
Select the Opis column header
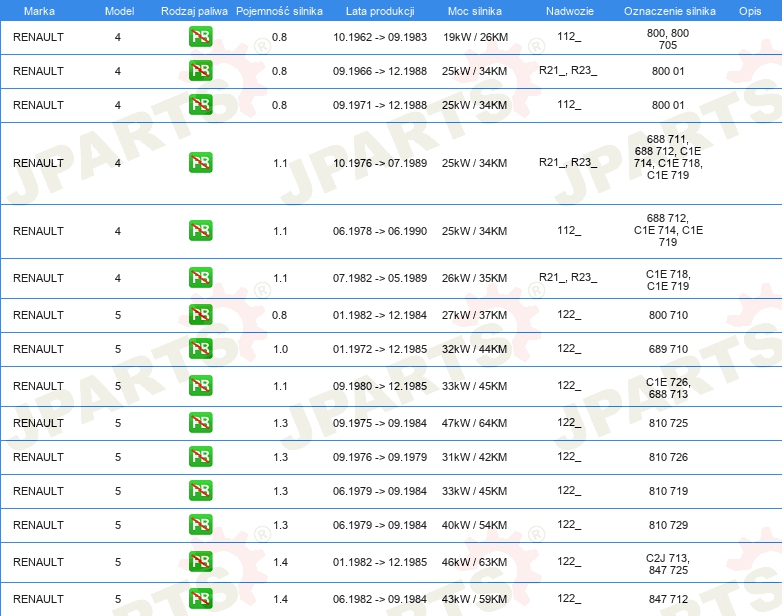(x=750, y=11)
